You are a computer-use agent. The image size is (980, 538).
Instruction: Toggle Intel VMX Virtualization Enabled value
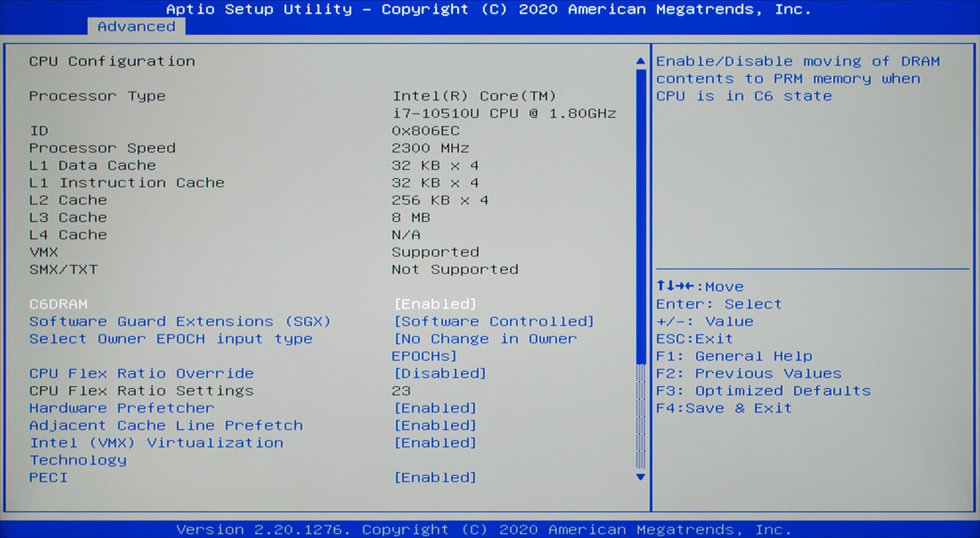435,443
